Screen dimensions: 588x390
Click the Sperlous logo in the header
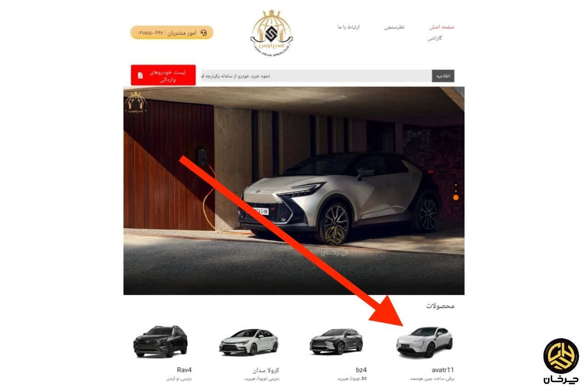coord(272,32)
